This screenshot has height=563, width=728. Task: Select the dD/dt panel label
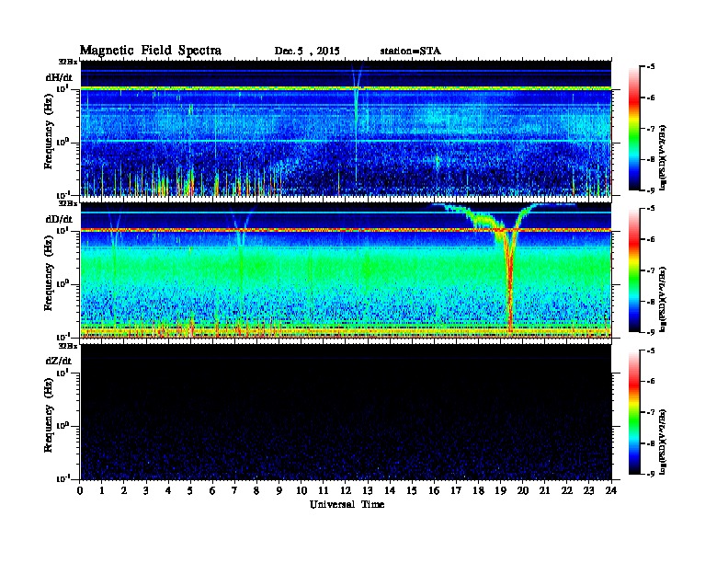[59, 219]
